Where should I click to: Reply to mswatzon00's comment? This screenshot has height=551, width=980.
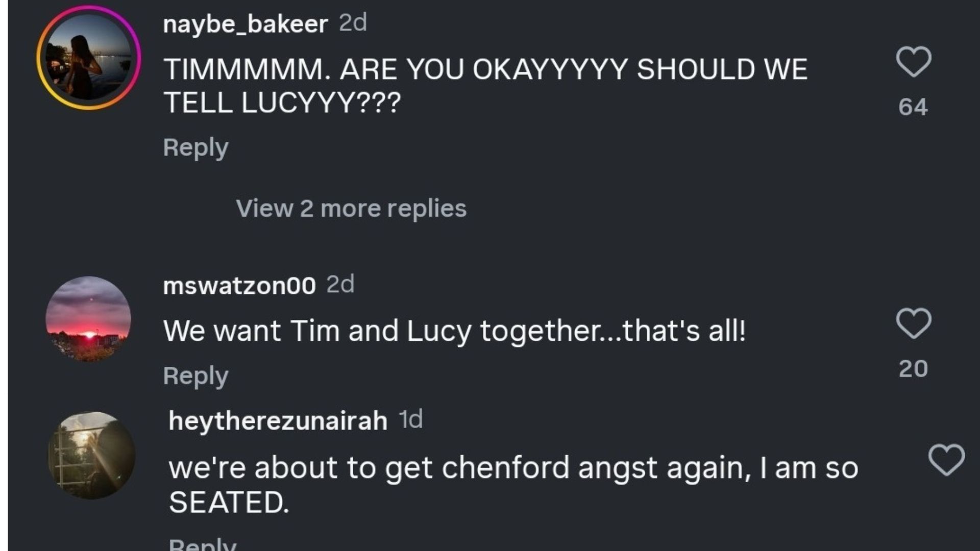(x=195, y=376)
